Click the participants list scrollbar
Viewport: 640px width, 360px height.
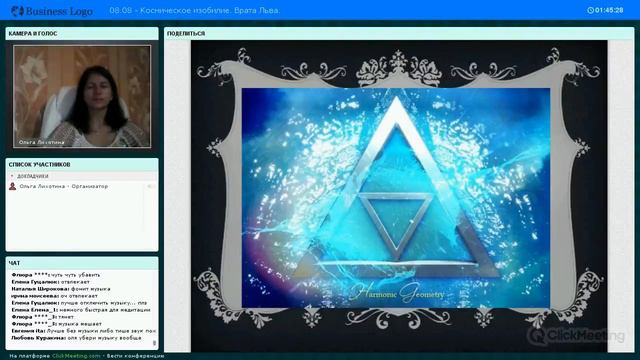point(144,210)
